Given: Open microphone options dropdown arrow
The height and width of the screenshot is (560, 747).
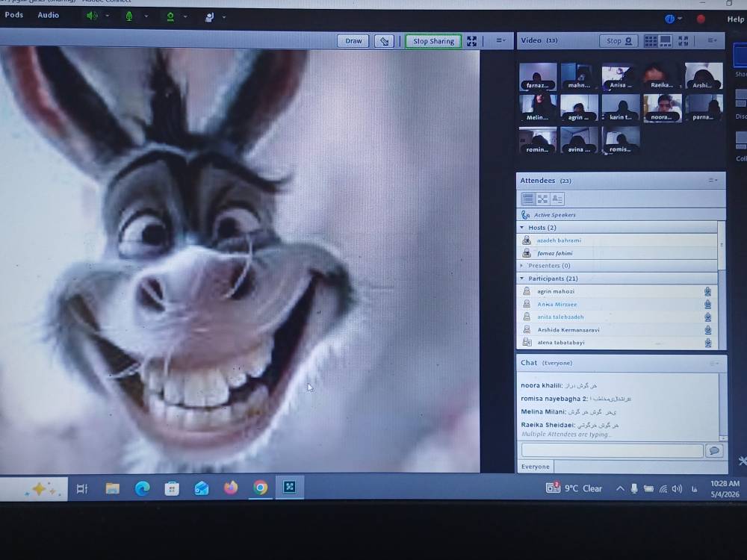Looking at the screenshot, I should [146, 16].
